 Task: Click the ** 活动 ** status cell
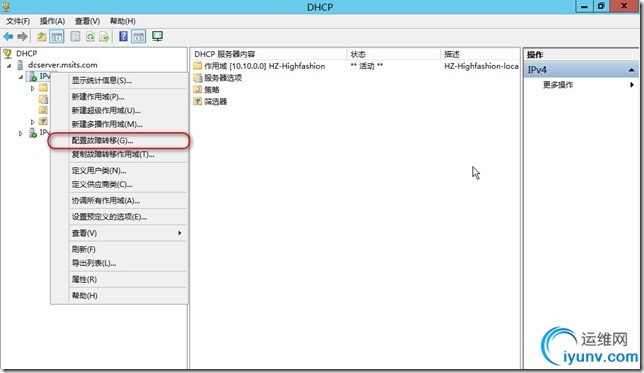tap(367, 66)
